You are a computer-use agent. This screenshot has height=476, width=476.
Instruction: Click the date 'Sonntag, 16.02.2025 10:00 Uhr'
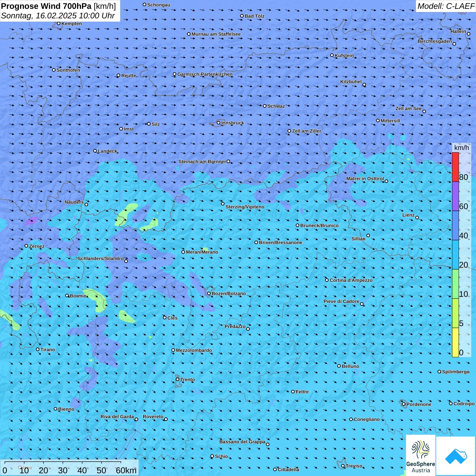58,16
